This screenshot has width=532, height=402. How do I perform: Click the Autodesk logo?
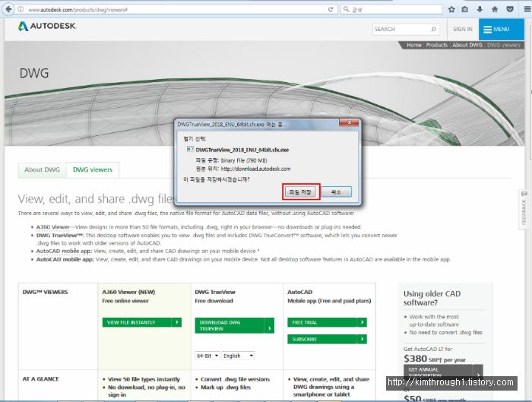[47, 26]
